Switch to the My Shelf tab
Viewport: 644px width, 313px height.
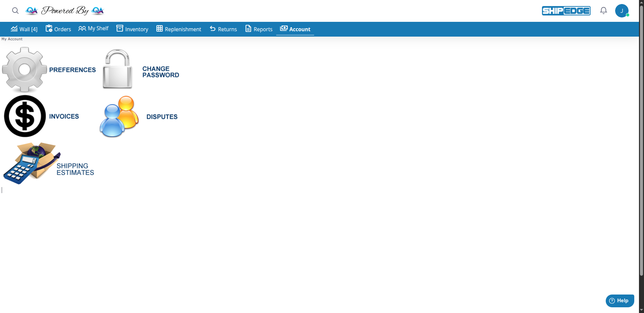point(93,28)
